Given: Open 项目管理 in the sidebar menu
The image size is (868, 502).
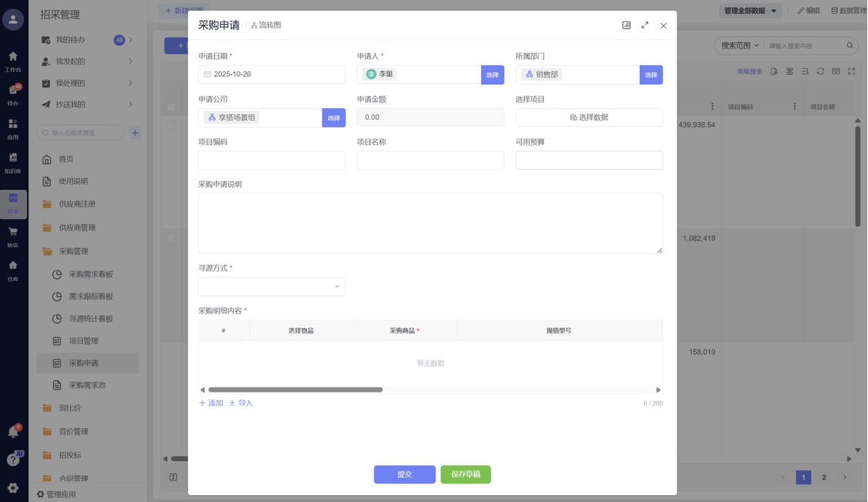Looking at the screenshot, I should coord(83,341).
